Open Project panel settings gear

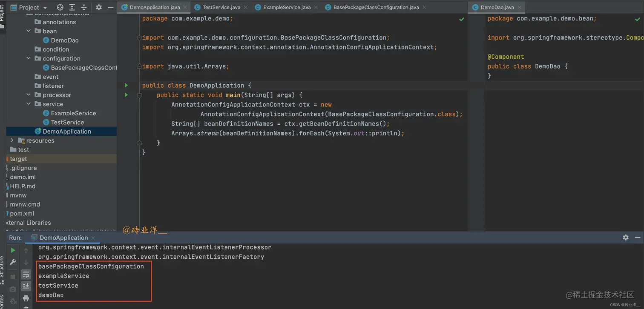tap(99, 7)
